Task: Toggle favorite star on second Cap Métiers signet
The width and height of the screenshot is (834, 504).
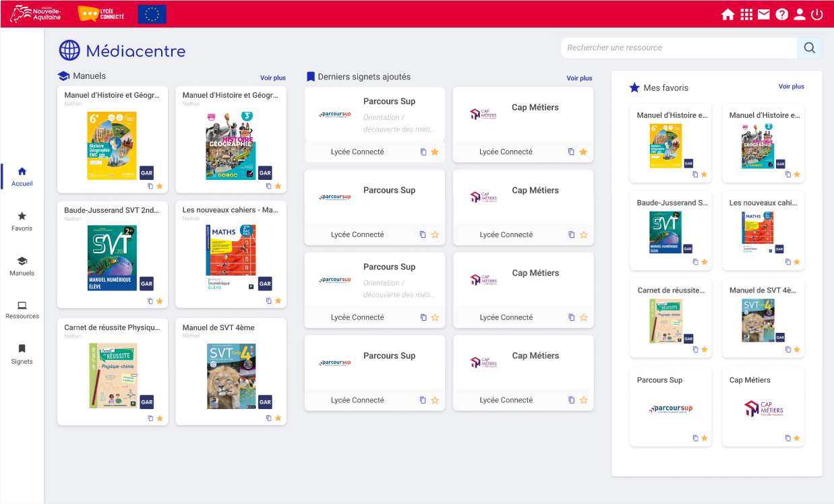Action: click(583, 234)
